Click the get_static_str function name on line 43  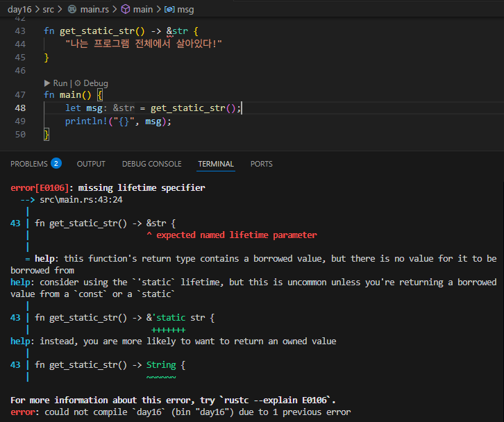click(97, 31)
